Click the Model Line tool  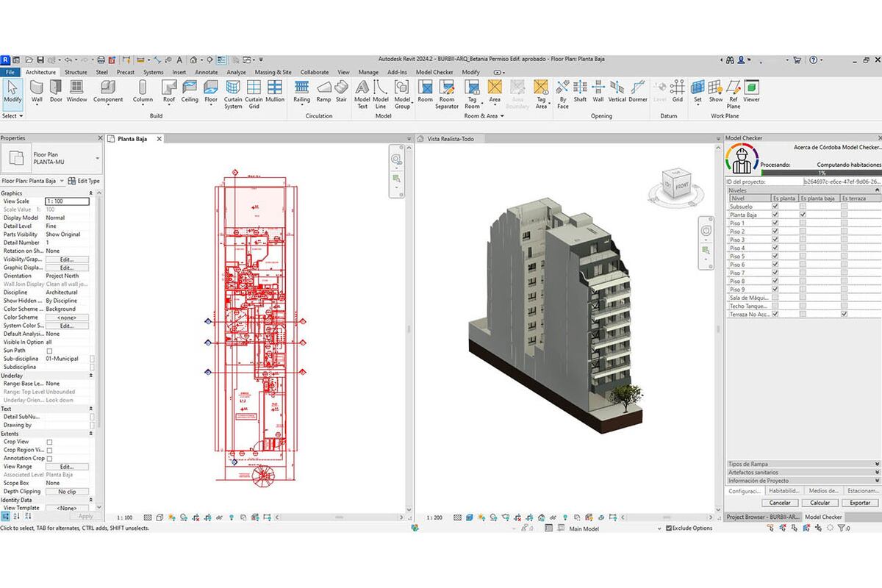(381, 94)
